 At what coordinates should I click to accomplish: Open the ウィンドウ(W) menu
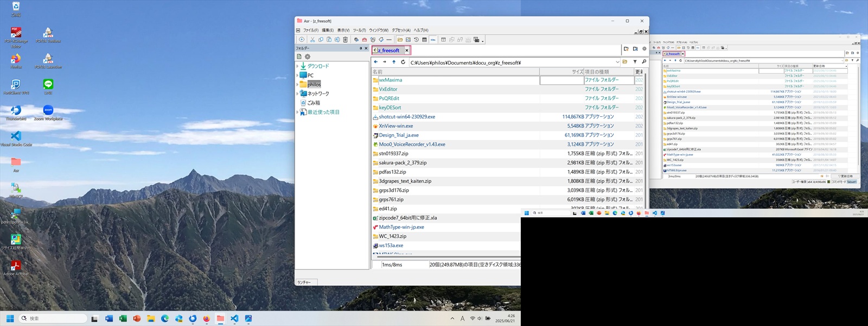[379, 30]
